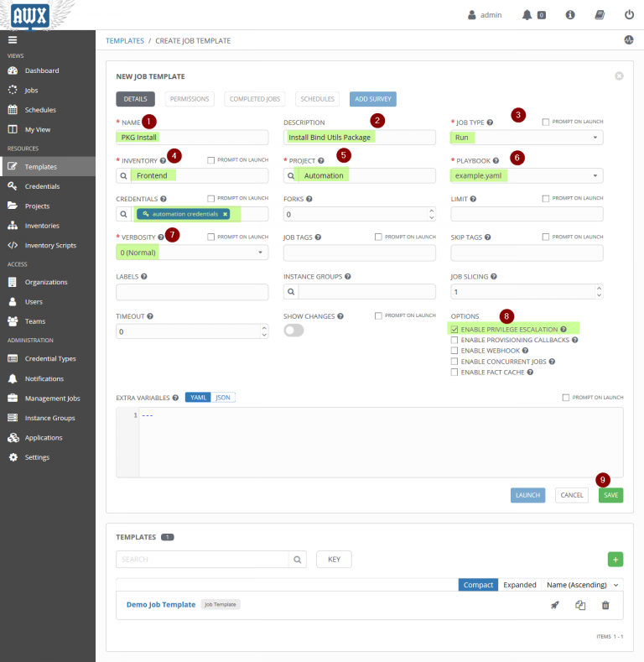This screenshot has height=662, width=644.
Task: Click the Cancel button
Action: [572, 495]
